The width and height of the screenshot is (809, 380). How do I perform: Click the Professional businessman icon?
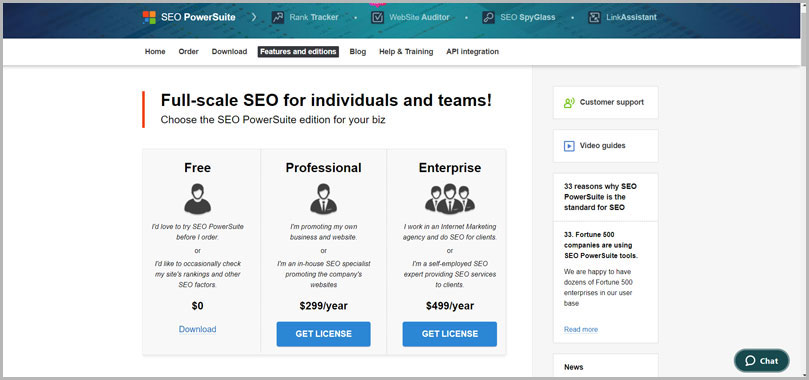coord(323,199)
